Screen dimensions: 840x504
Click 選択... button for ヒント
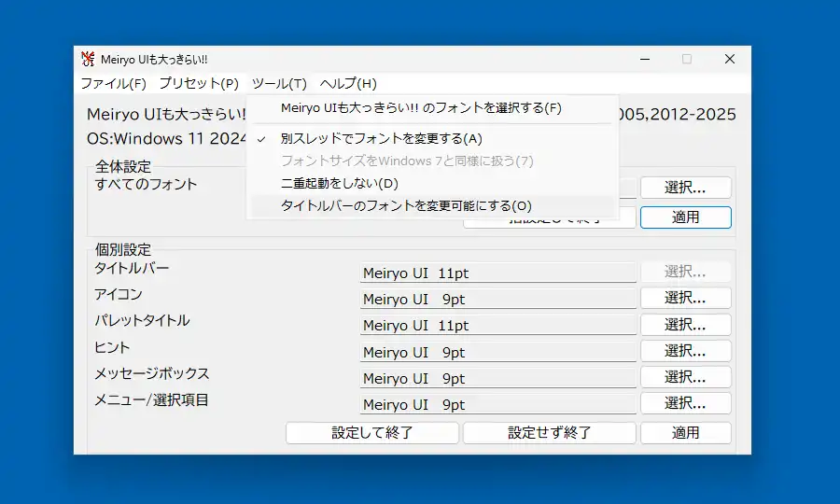(686, 351)
